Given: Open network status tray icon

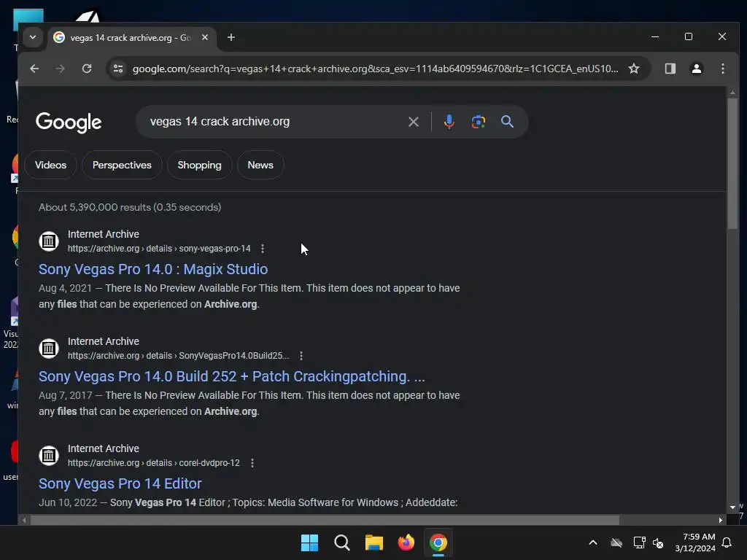Looking at the screenshot, I should pos(639,542).
